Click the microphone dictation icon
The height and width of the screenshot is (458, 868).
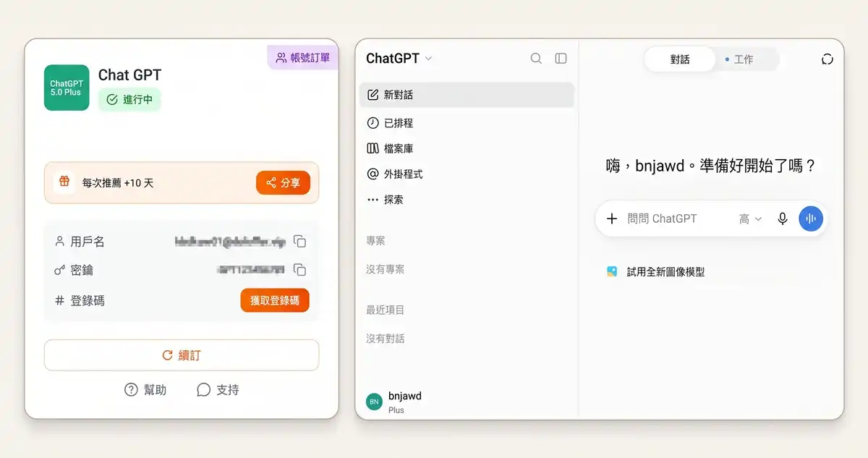pos(783,219)
